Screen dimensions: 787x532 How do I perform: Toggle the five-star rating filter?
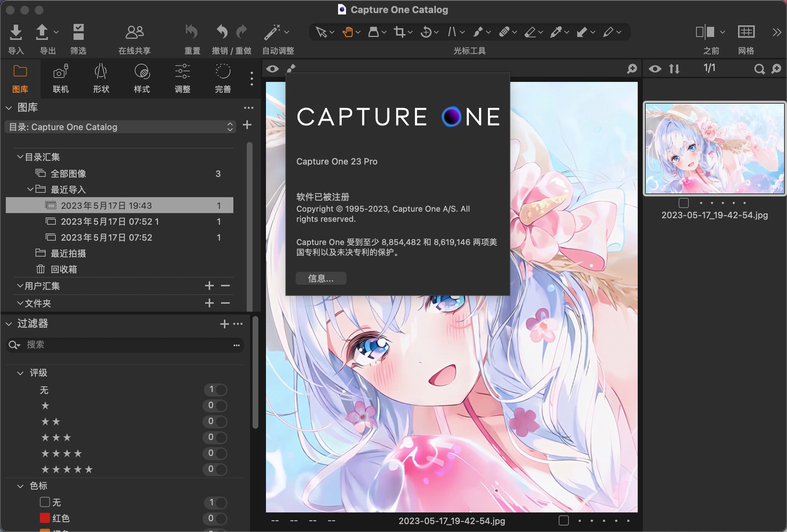(x=216, y=469)
